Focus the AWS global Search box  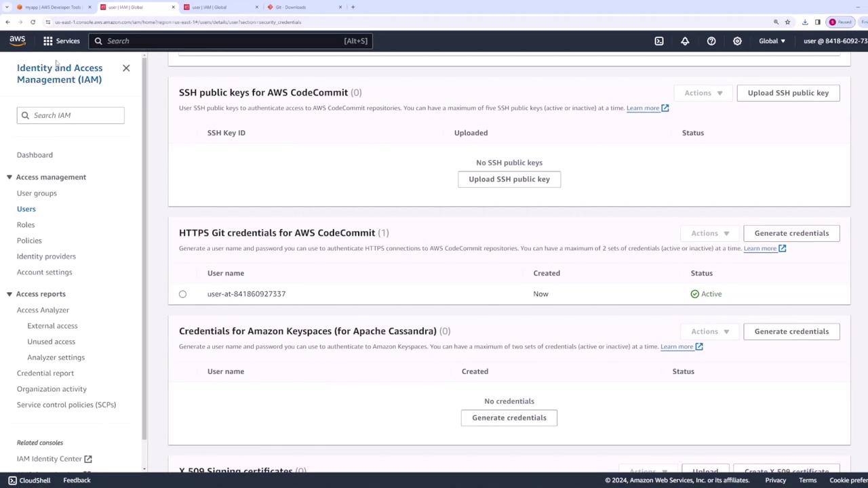coord(230,41)
